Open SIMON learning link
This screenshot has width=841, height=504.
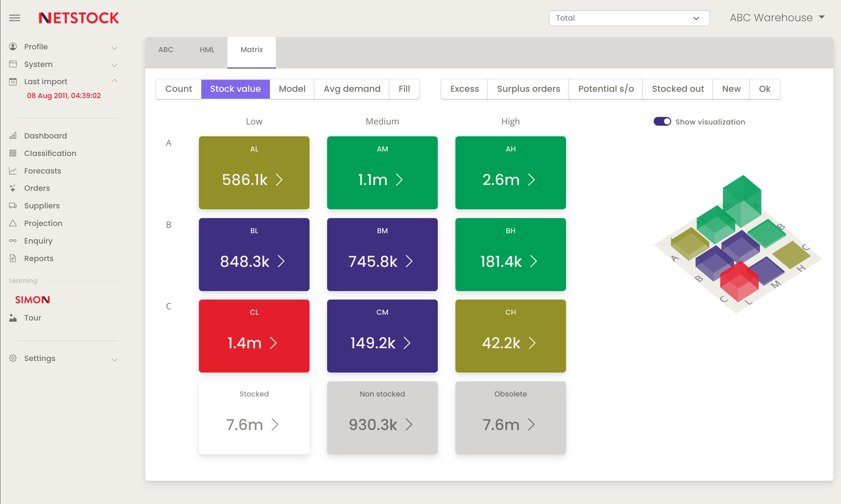[x=33, y=300]
